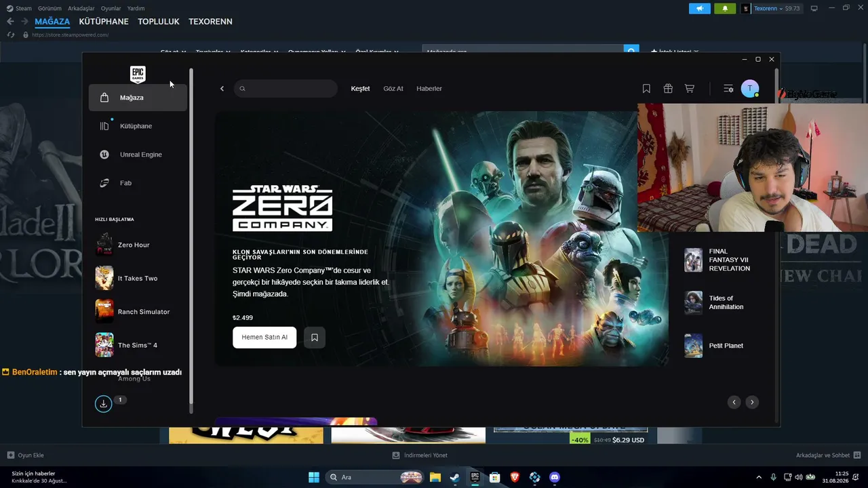Show next carousel slide

pos(751,402)
